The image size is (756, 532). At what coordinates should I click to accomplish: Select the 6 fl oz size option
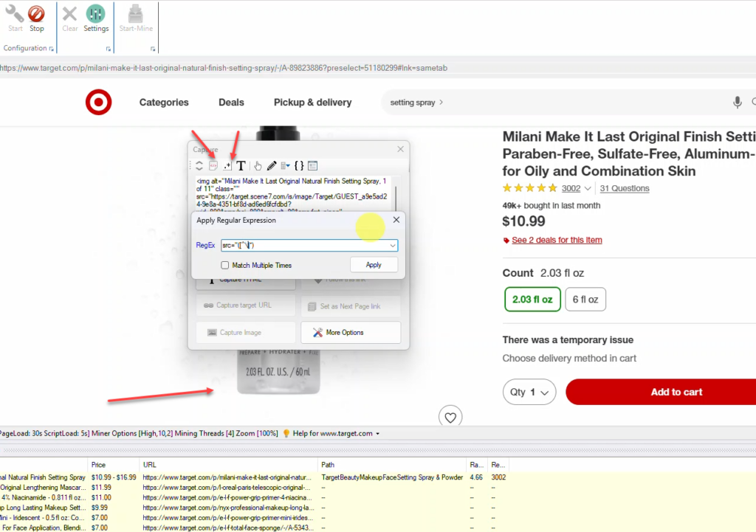(x=585, y=300)
